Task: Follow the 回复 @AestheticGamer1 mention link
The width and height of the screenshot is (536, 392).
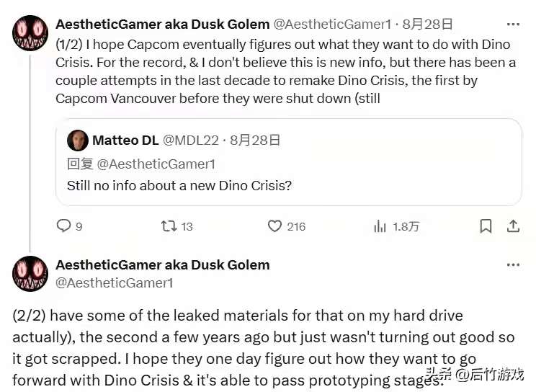Action: 156,164
